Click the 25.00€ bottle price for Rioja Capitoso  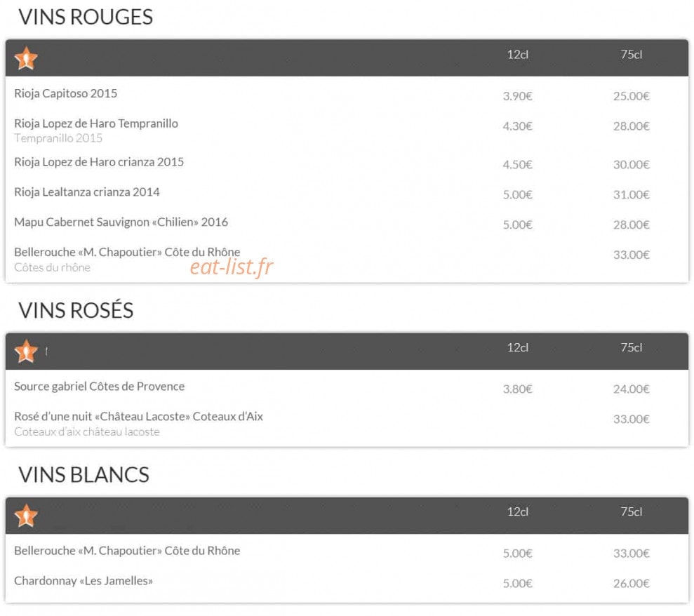[x=631, y=96]
